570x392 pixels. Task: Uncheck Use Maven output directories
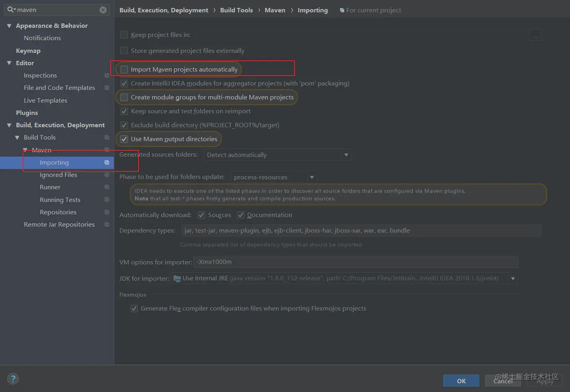124,139
